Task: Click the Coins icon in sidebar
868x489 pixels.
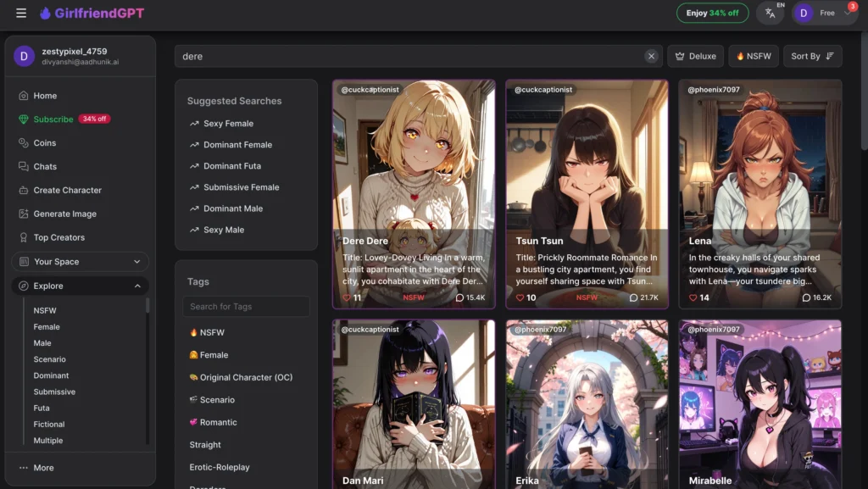Action: point(23,142)
